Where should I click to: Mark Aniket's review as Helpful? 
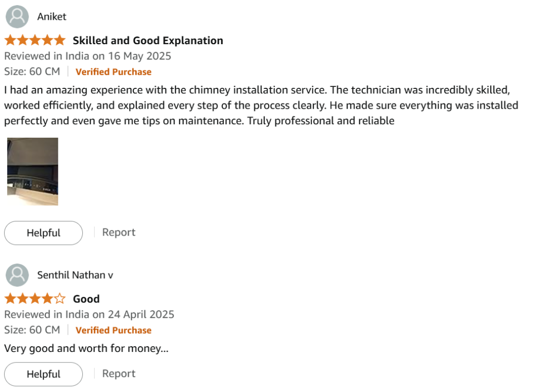pyautogui.click(x=44, y=233)
